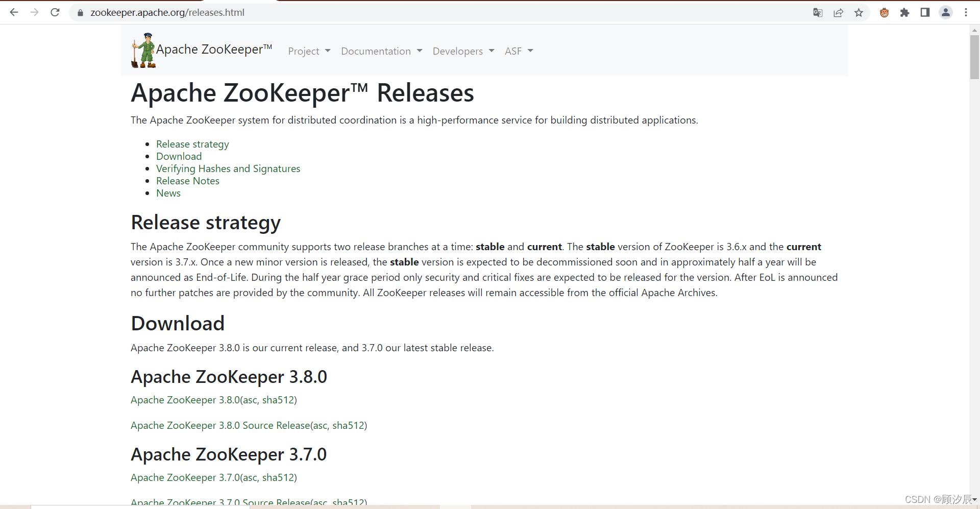Image resolution: width=980 pixels, height=509 pixels.
Task: Open the orange extension icon
Action: coord(885,13)
